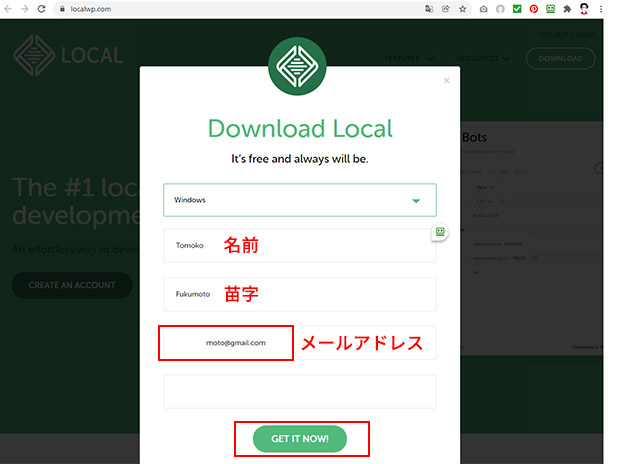640x464 pixels.
Task: Open the Chrome three-dot menu
Action: click(x=601, y=9)
